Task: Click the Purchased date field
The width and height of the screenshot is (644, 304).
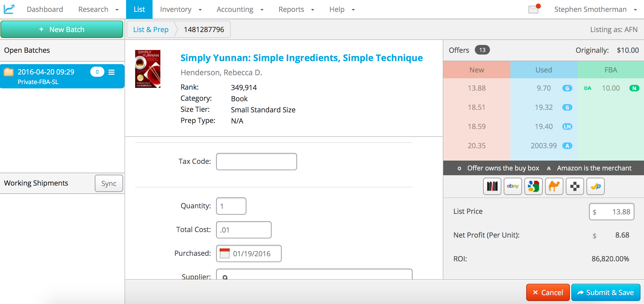Action: click(249, 254)
